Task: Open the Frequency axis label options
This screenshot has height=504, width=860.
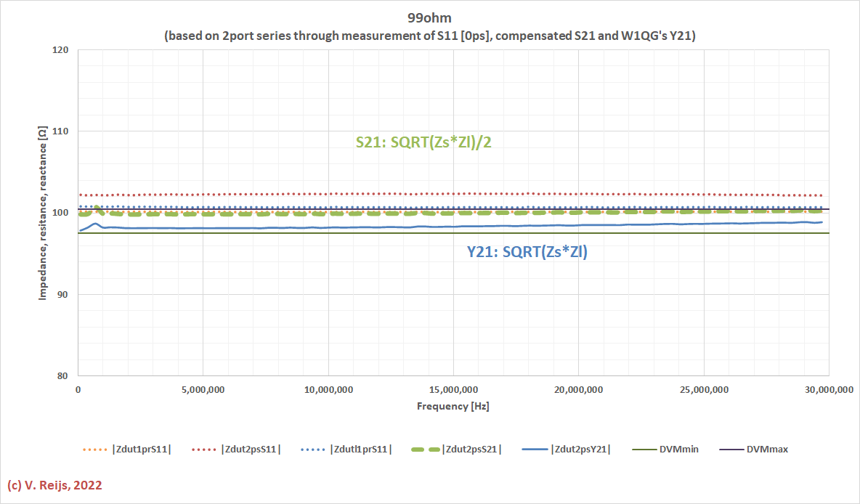Action: click(453, 406)
